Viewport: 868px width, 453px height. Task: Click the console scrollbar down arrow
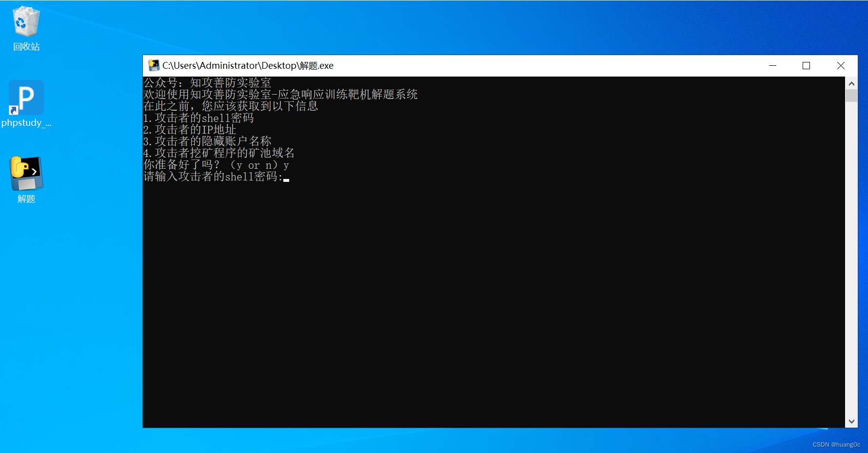(x=851, y=421)
